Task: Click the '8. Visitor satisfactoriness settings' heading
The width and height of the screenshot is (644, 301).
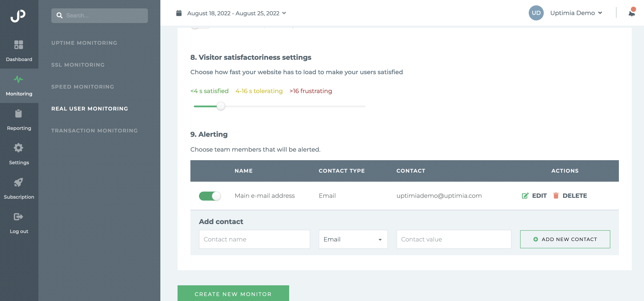Action: point(251,57)
